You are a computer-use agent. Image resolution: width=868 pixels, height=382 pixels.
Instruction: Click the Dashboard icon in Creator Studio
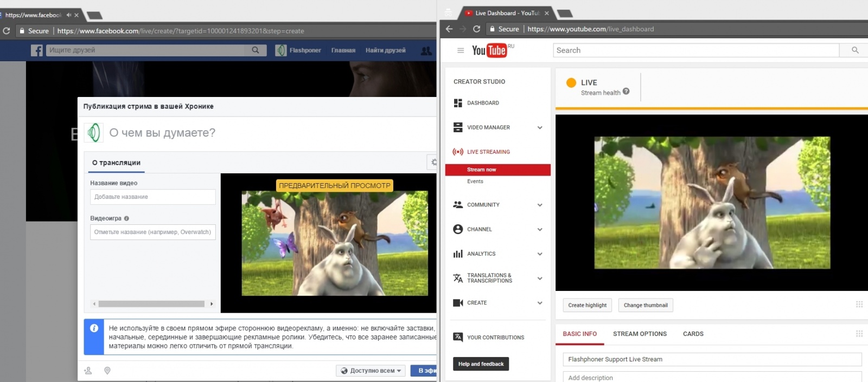tap(458, 103)
